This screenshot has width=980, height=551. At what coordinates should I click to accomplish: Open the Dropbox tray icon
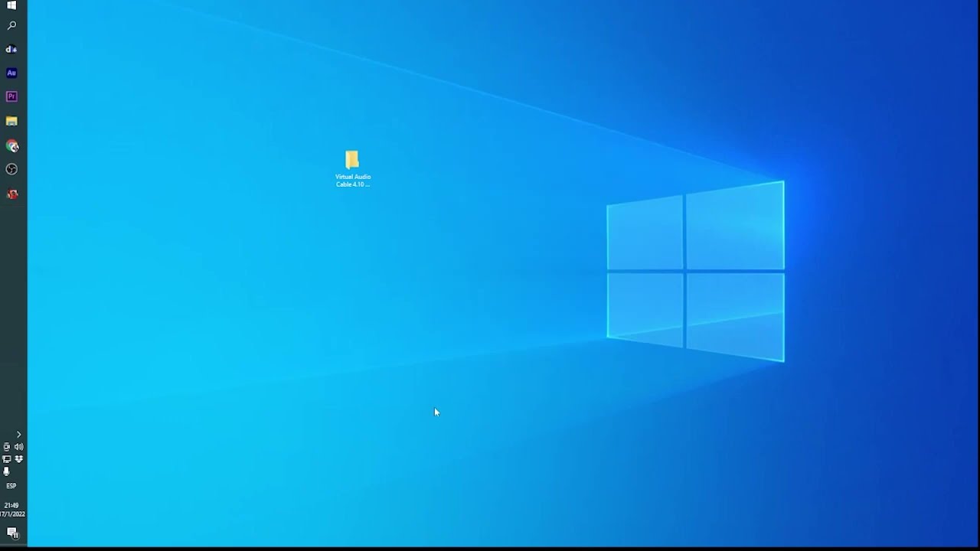[18, 459]
